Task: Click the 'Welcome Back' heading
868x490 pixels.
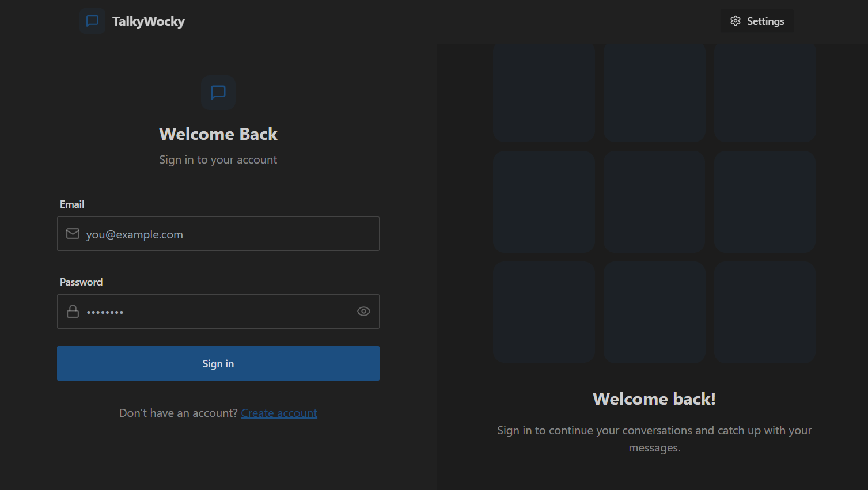Action: pos(218,134)
